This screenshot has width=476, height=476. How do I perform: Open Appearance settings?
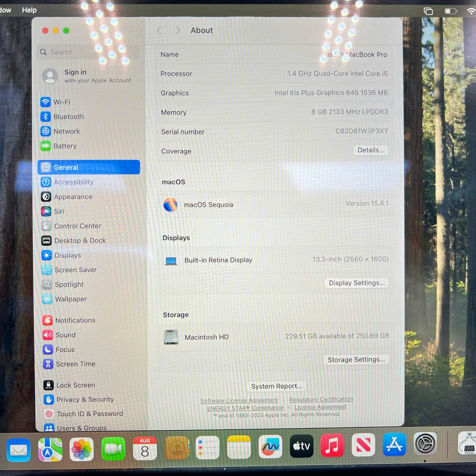[88, 197]
